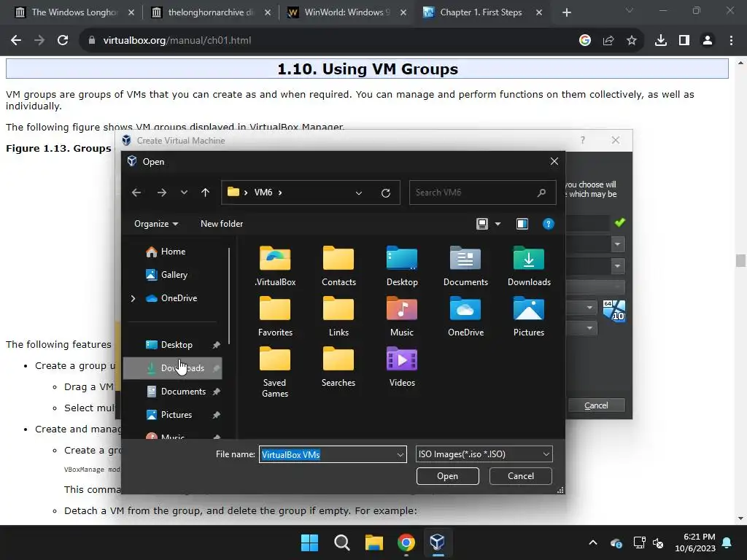The image size is (747, 560).
Task: Select the Music folder icon
Action: pyautogui.click(x=402, y=309)
